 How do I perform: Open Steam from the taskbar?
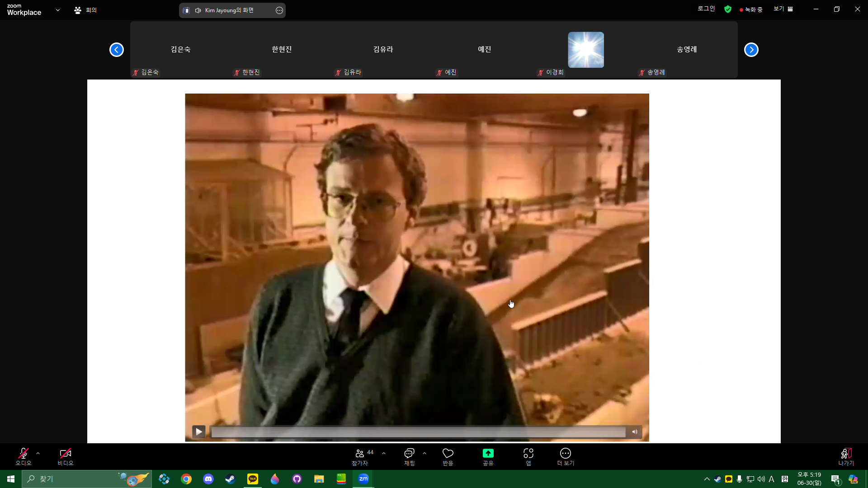[230, 479]
